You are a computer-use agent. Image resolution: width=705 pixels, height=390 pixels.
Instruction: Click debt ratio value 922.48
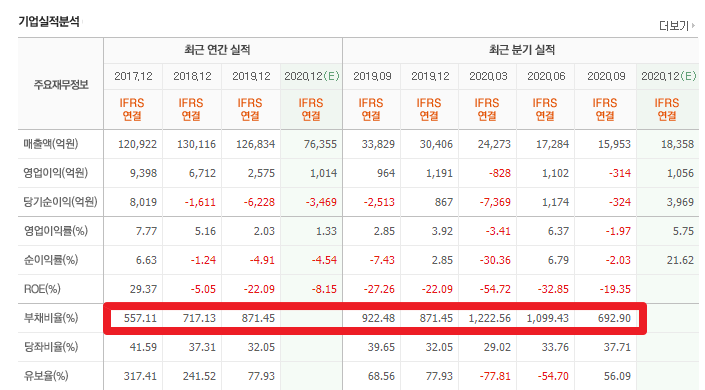[378, 318]
